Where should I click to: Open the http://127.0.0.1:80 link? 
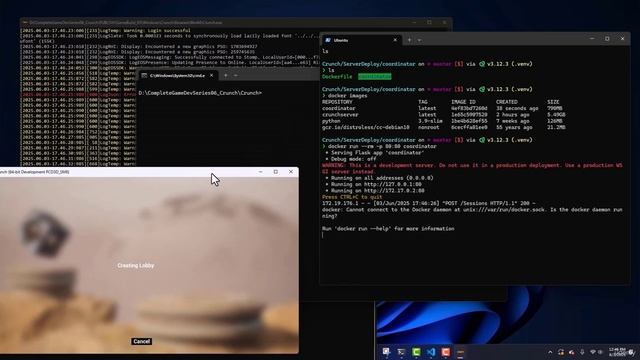(x=392, y=184)
